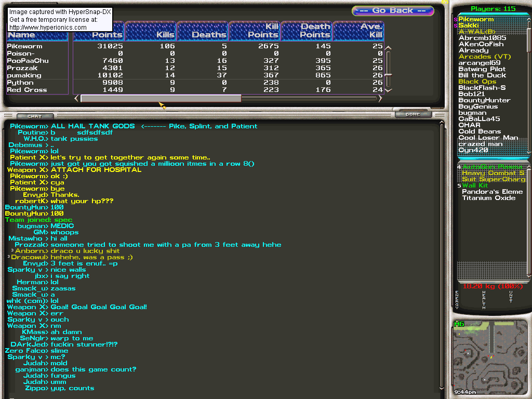Screen dimensions: 532x399
Task: Select player Bill the Duck in list
Action: [x=482, y=75]
